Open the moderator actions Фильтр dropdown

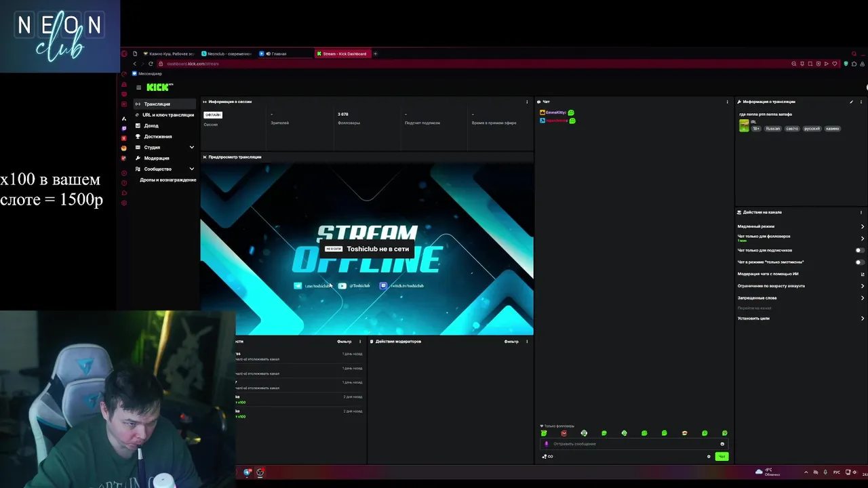511,342
